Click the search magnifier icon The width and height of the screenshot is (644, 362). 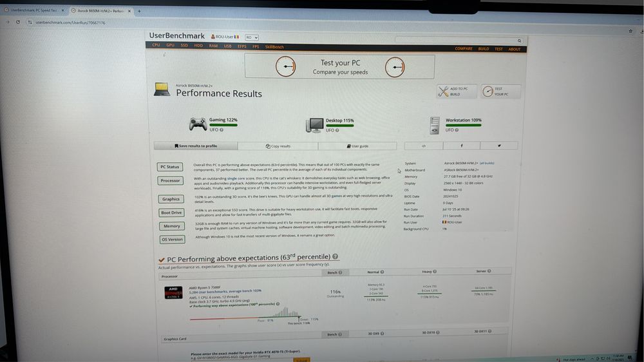(519, 41)
